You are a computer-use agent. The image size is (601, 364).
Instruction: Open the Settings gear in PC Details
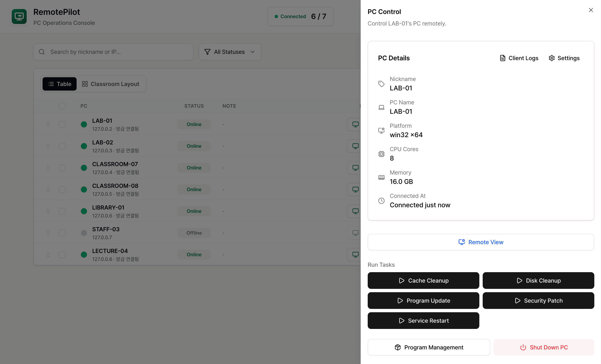point(552,58)
